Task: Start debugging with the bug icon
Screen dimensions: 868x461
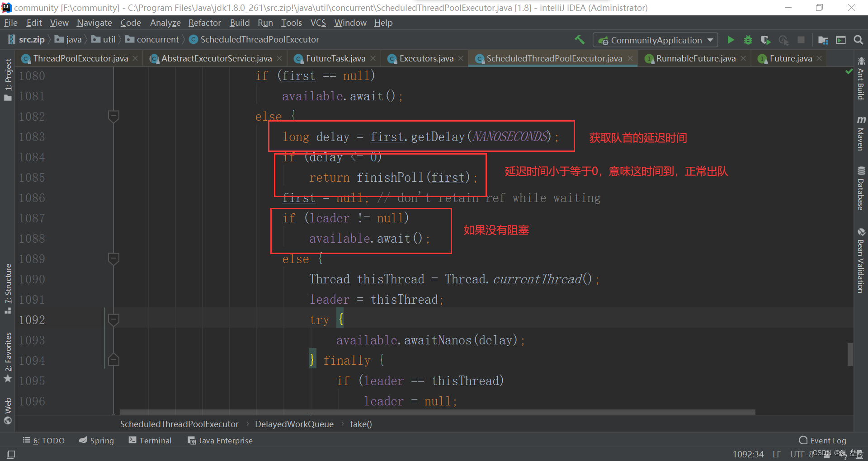Action: (748, 40)
